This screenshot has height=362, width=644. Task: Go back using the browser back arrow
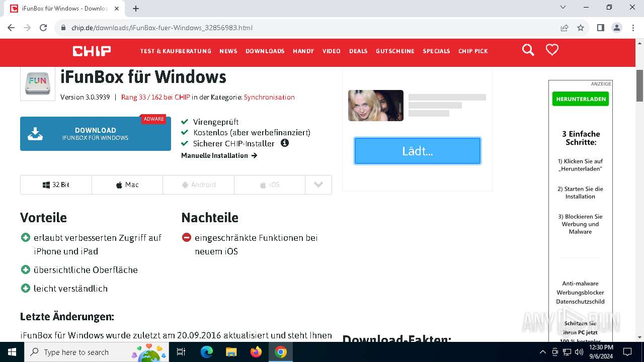pos(12,28)
